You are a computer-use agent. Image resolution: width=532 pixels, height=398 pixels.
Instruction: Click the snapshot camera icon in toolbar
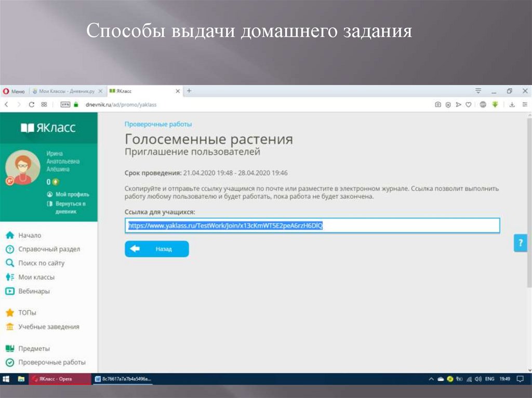coord(438,104)
